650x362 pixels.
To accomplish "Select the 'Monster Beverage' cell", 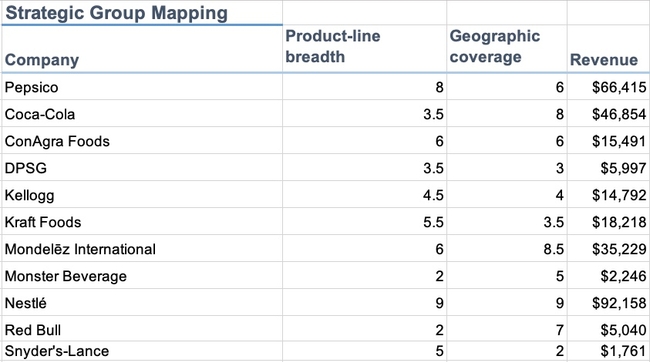I will 142,276.
